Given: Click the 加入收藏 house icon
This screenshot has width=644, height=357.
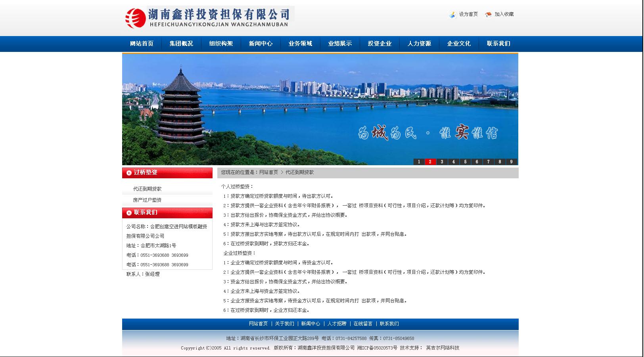Looking at the screenshot, I should (x=488, y=15).
